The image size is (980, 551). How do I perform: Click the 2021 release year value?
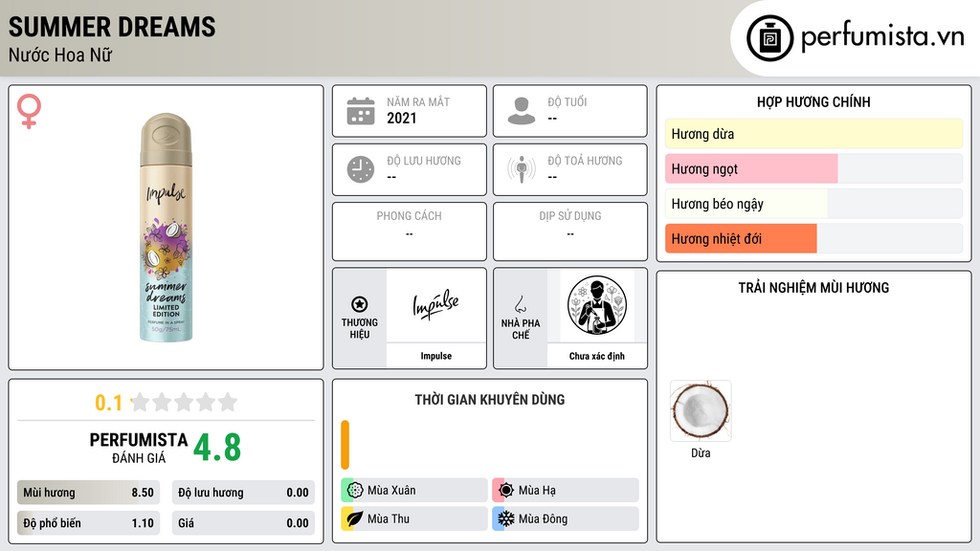[401, 118]
